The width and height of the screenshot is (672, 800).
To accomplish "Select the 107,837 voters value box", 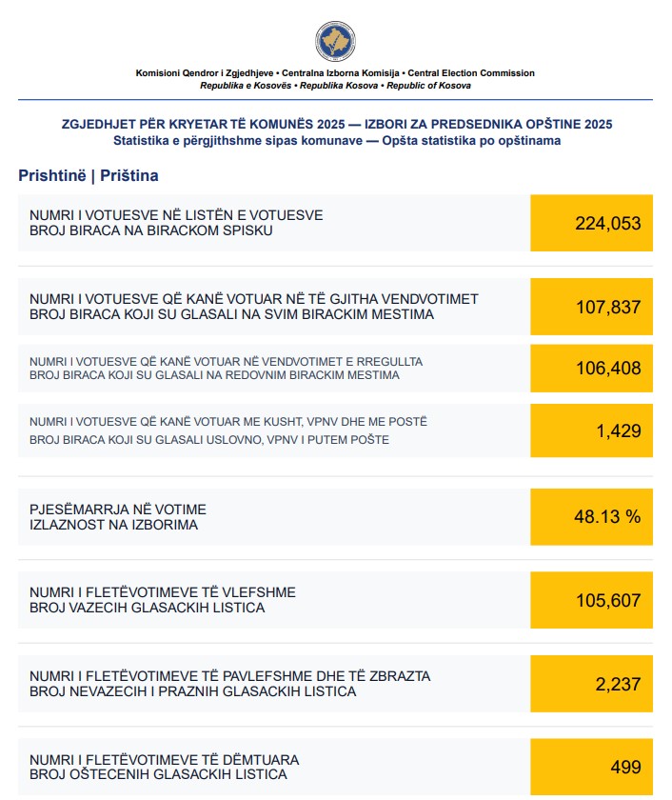I will pos(591,307).
